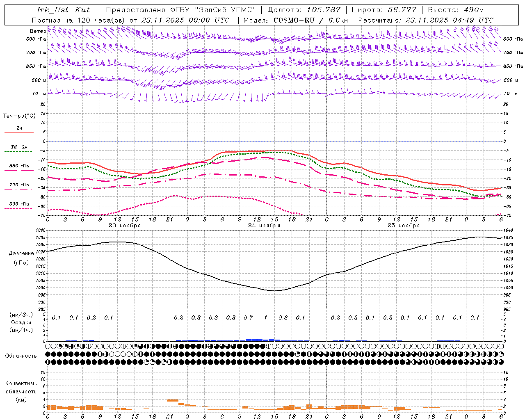Select the Конвективн. convective cloud label

tap(21, 383)
